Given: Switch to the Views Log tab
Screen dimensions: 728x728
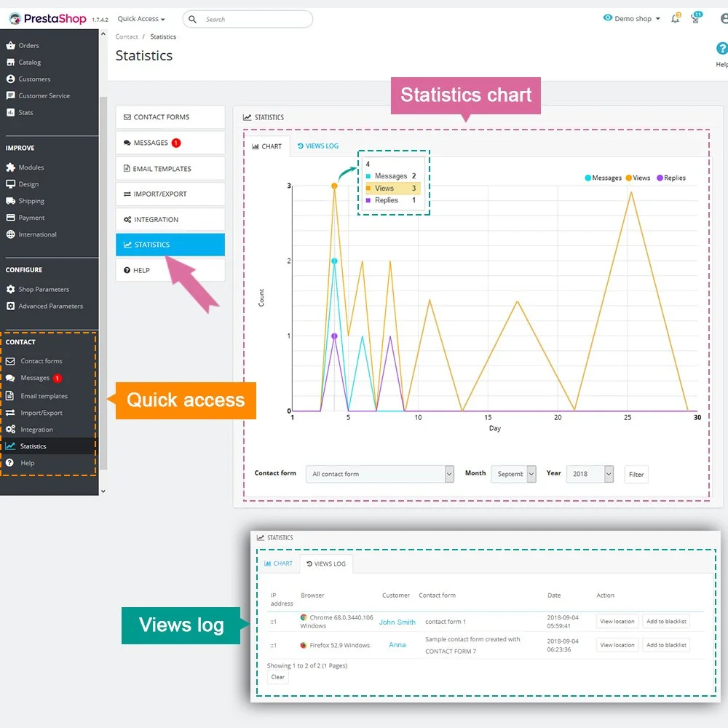Looking at the screenshot, I should click(x=318, y=146).
